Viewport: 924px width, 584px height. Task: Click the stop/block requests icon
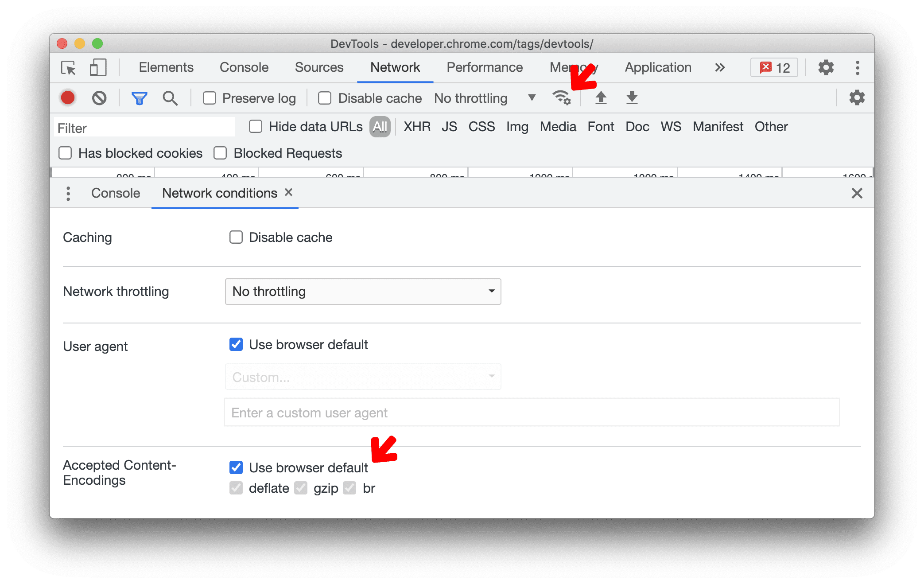point(100,98)
